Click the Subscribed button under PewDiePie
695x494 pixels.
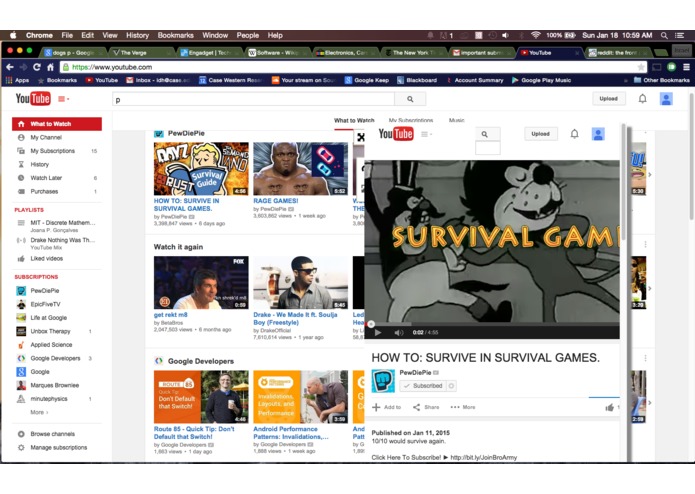point(423,386)
